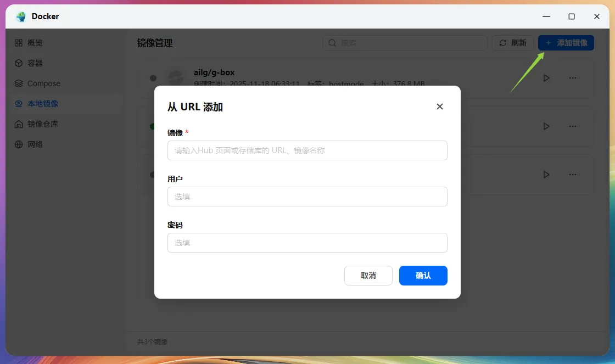
Task: Focus the 用户 username field
Action: pos(307,197)
